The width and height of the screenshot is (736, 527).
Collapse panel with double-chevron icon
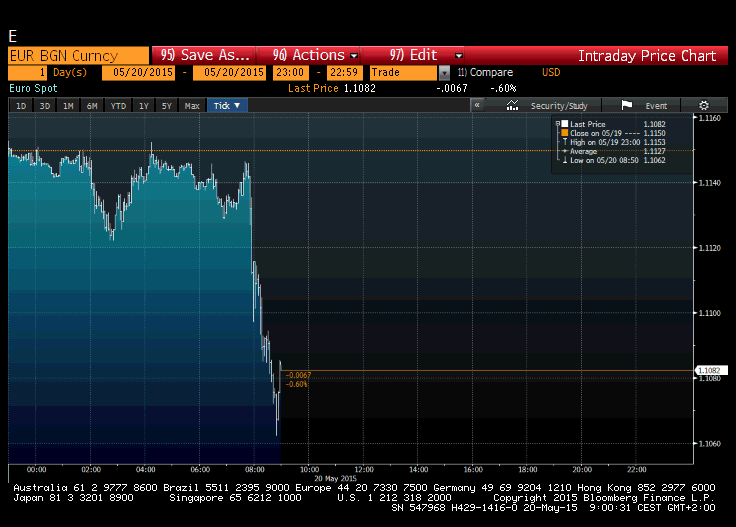(477, 105)
